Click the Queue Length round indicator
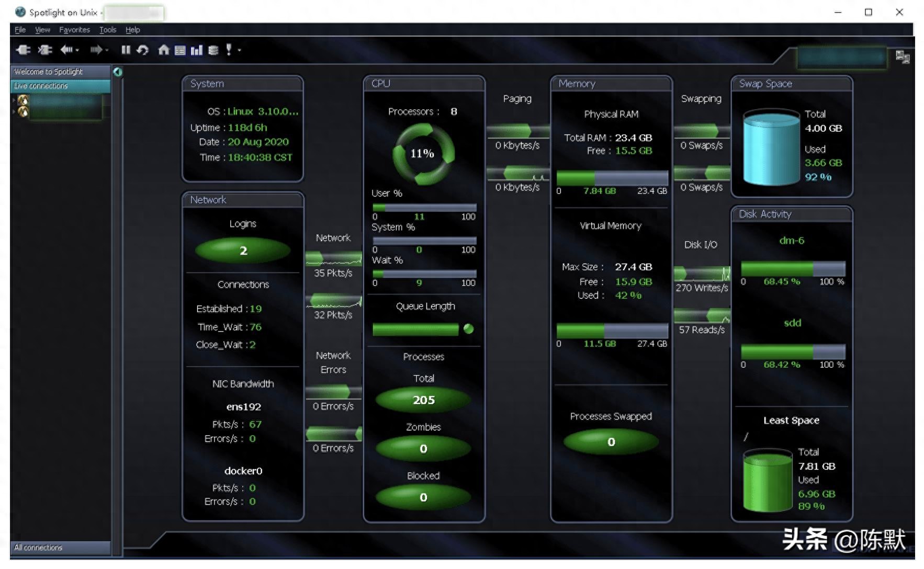924x569 pixels. (469, 329)
